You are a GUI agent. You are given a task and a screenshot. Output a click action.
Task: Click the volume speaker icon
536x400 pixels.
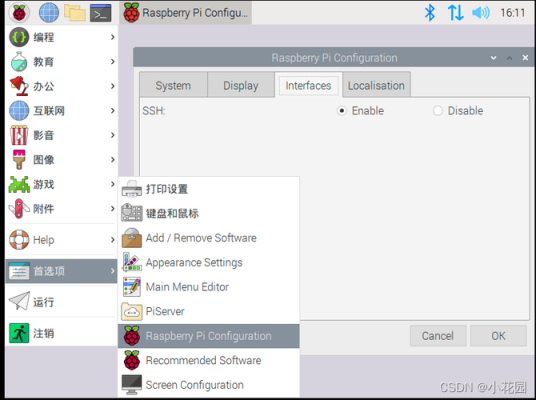tap(481, 13)
